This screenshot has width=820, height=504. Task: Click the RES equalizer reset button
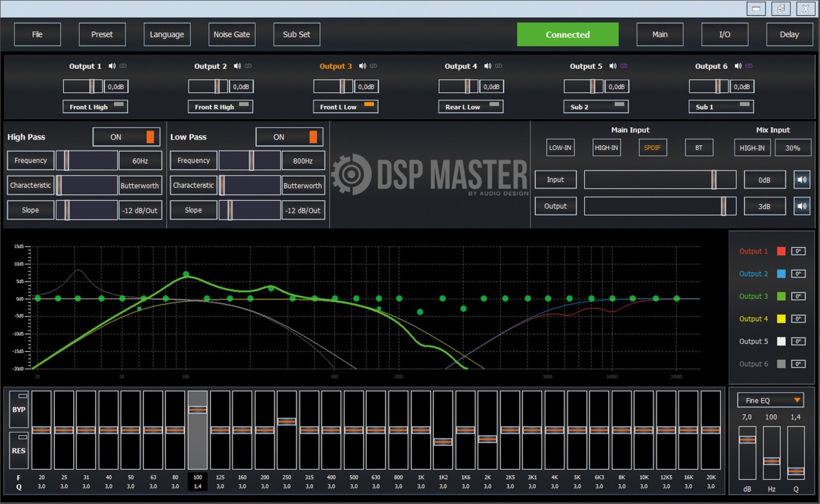19,450
